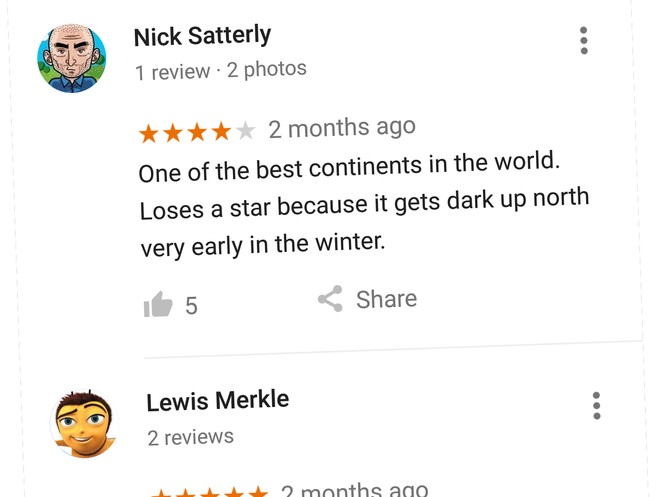View Lewis Merkle's 2 reviews info

tap(190, 437)
